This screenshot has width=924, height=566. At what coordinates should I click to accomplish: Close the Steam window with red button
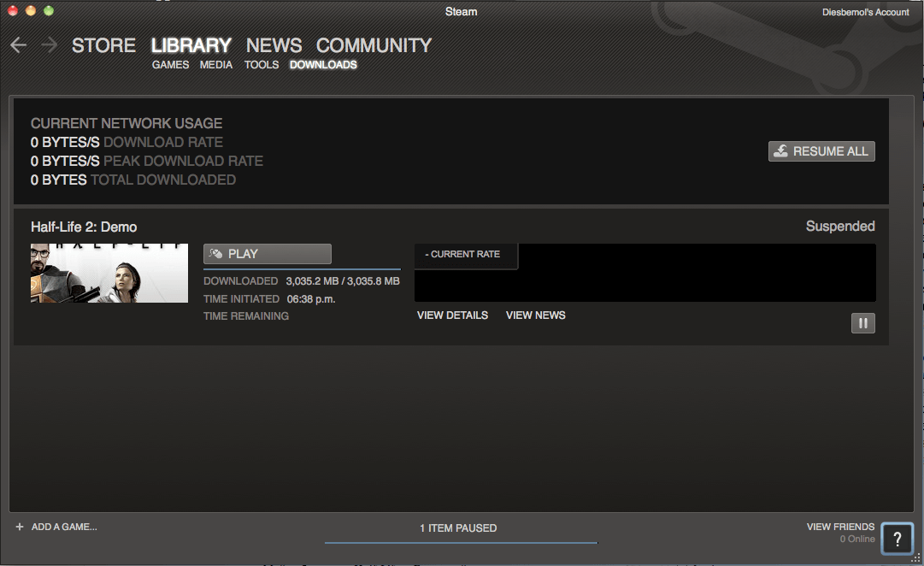12,10
